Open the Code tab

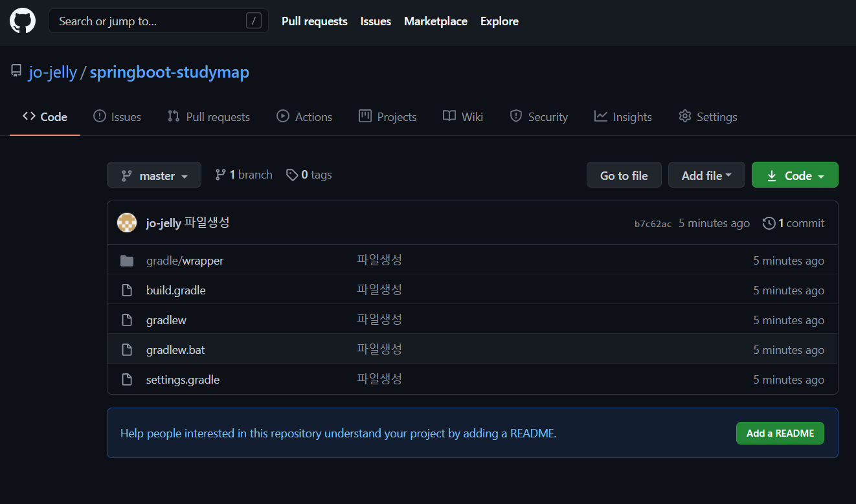[x=45, y=117]
